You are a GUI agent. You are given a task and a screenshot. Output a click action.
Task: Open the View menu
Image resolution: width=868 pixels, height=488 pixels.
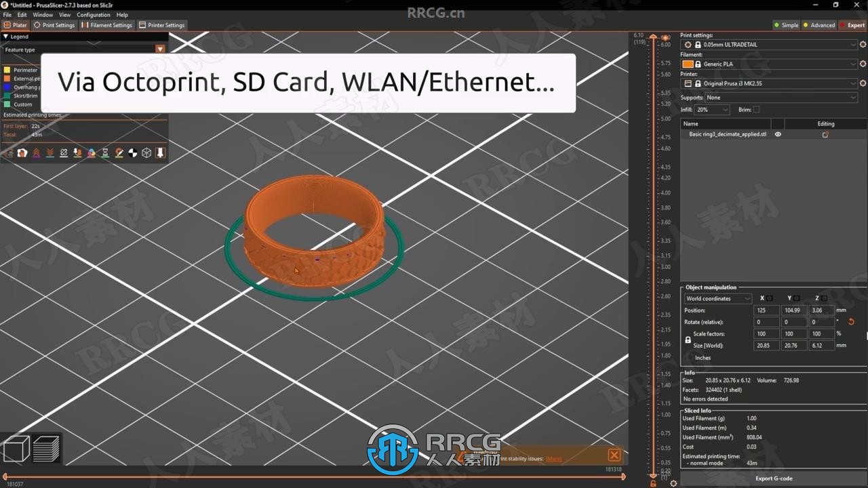point(64,15)
